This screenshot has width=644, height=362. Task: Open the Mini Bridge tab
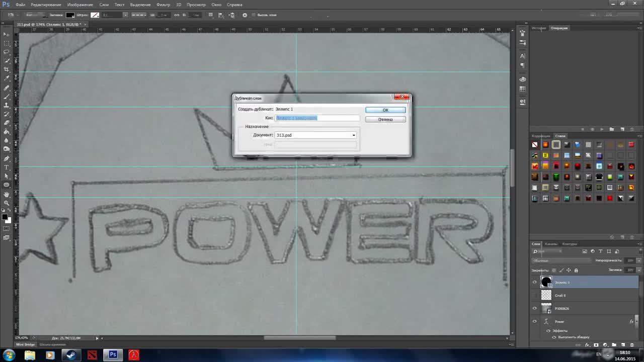pyautogui.click(x=26, y=344)
